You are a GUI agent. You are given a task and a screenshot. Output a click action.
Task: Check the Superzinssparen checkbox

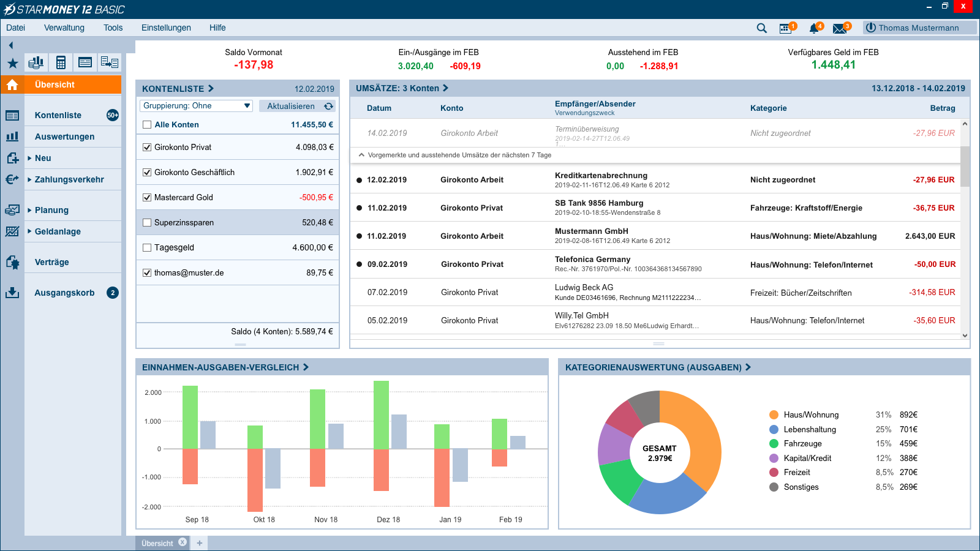point(147,223)
